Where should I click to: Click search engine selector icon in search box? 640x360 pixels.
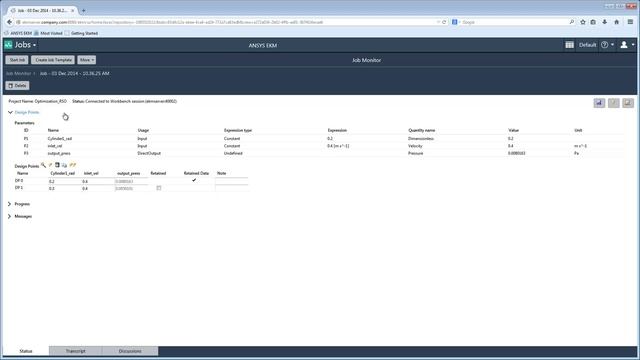[x=456, y=22]
